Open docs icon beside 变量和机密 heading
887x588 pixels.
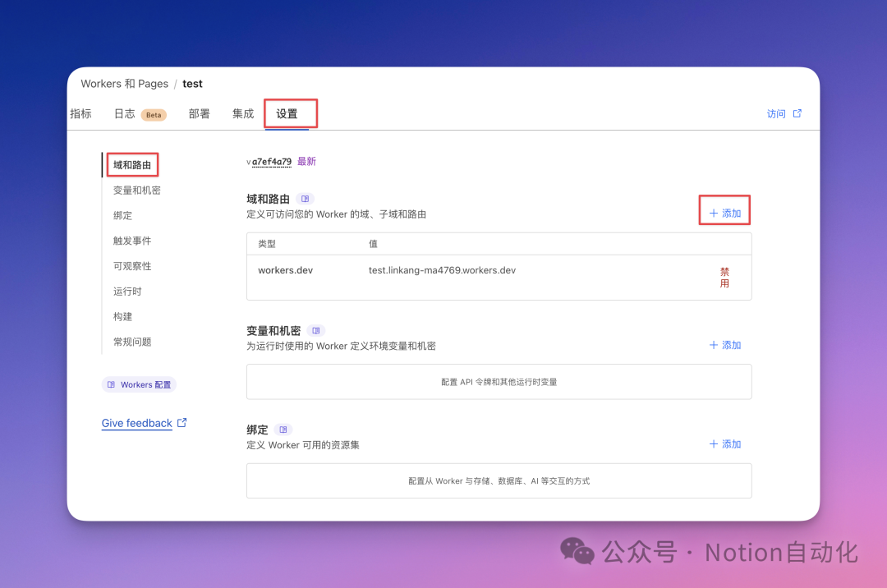[315, 331]
